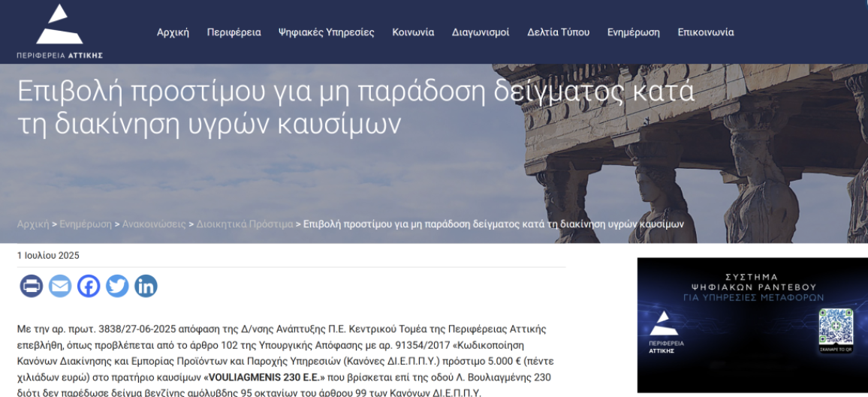Click the publication date 1 Ιουλίου 2025
This screenshot has width=868, height=397.
pyautogui.click(x=48, y=255)
